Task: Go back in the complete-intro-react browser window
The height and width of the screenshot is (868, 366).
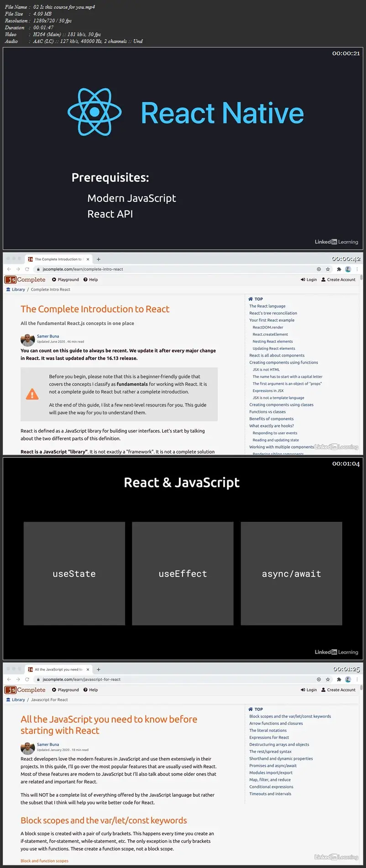Action: 9,269
